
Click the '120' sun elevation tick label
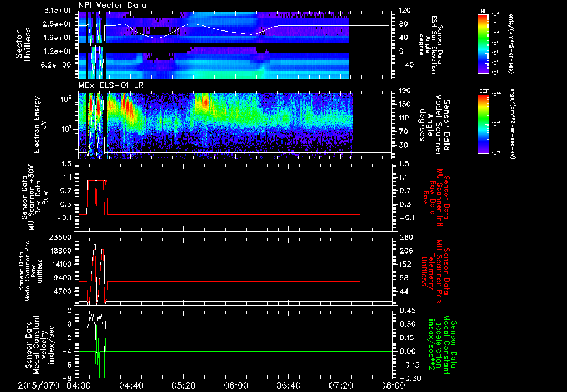(x=405, y=11)
